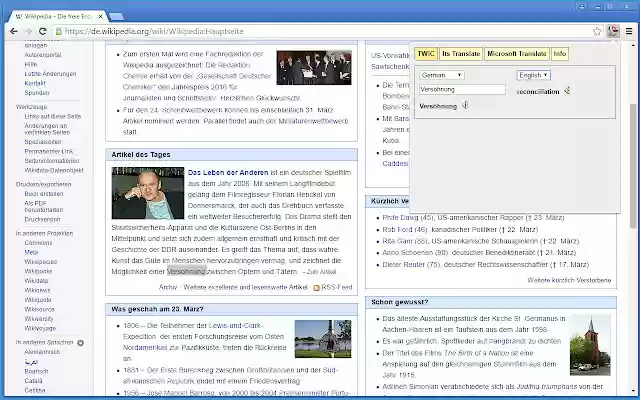Open Wikidata-Datenobjekt sidebar link
The image size is (640, 400).
click(54, 170)
